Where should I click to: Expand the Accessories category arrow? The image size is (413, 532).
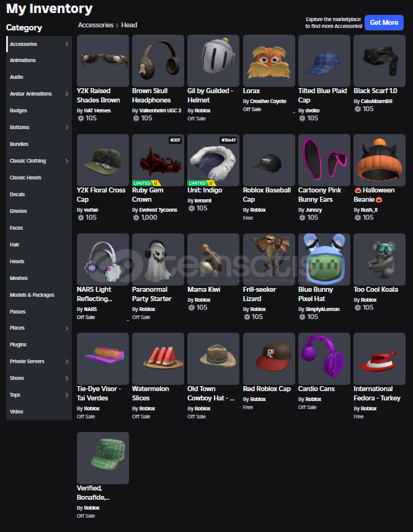pos(67,44)
